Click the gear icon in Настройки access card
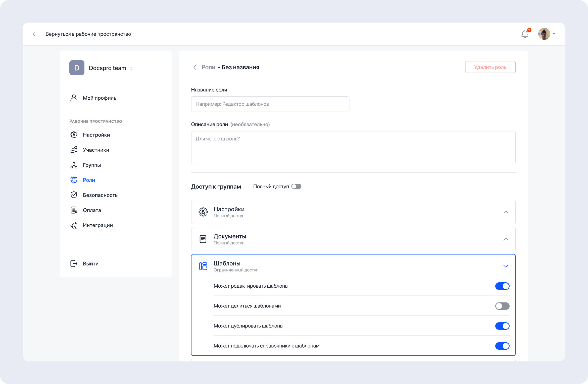This screenshot has width=588, height=384. point(203,212)
